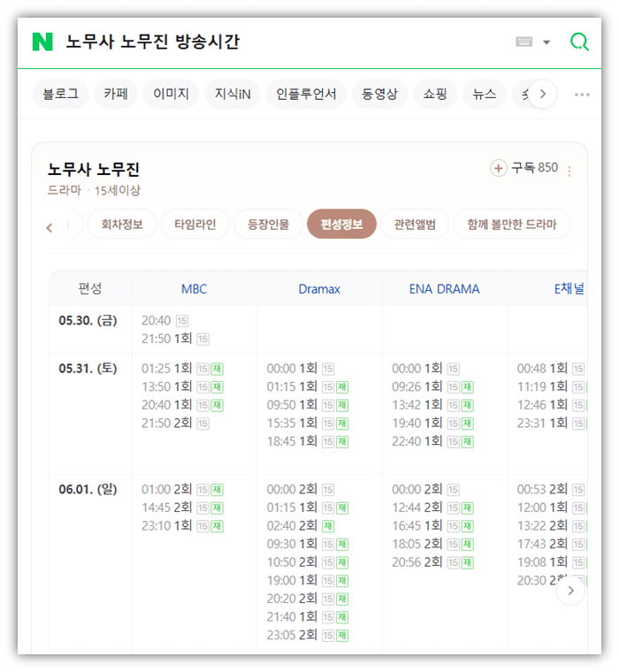Open the 함께 볼만한 드라마 sub-tab
This screenshot has width=619, height=672.
(x=512, y=224)
